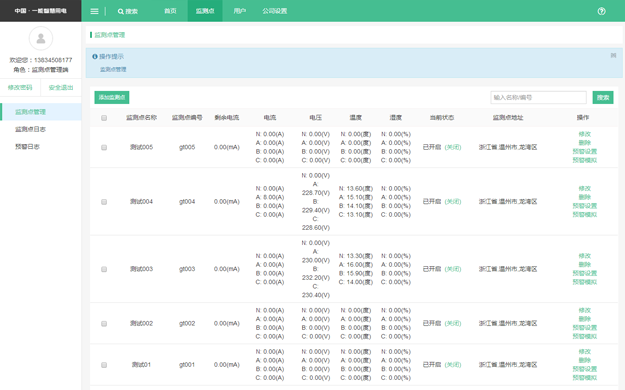Open 预警模拟 for 测试002
This screenshot has height=390, width=625.
(x=585, y=337)
